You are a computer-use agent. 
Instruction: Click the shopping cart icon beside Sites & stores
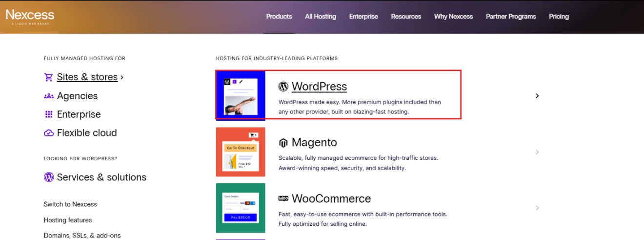48,77
